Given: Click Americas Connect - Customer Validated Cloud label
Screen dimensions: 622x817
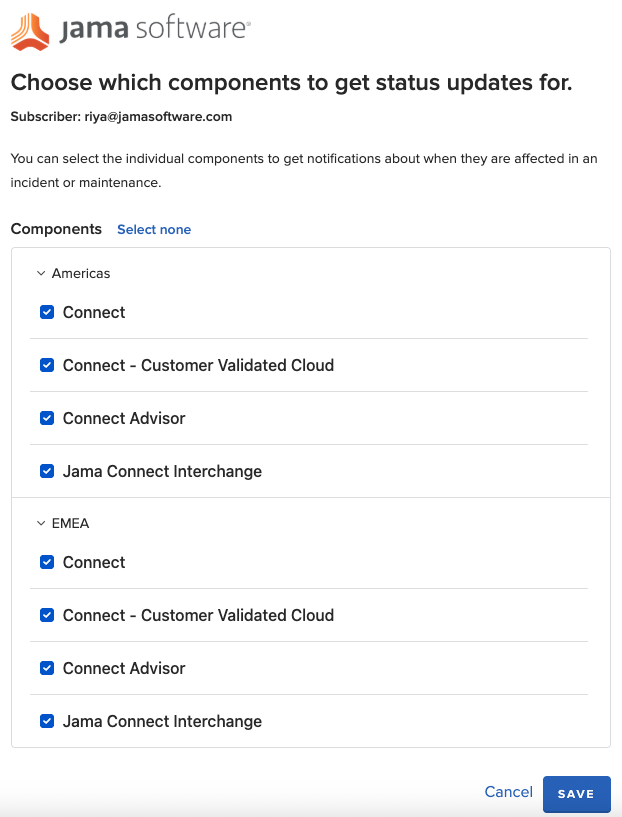Looking at the screenshot, I should coord(198,365).
